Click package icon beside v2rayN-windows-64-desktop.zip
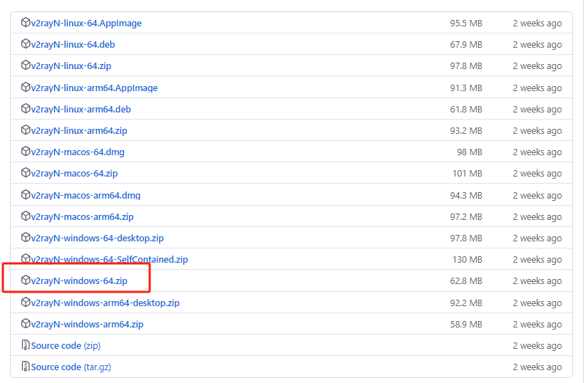Viewport: 588px width, 383px height. 26,237
